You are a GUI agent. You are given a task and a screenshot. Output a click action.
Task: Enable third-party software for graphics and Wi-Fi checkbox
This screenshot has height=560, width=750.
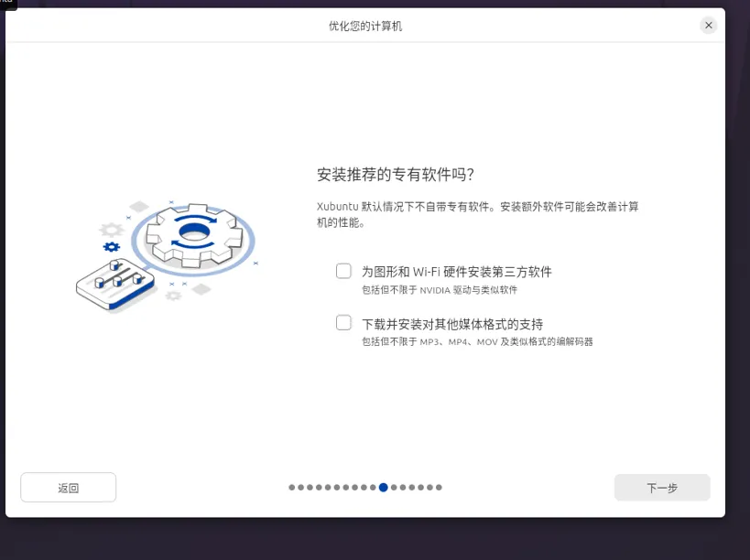[343, 272]
